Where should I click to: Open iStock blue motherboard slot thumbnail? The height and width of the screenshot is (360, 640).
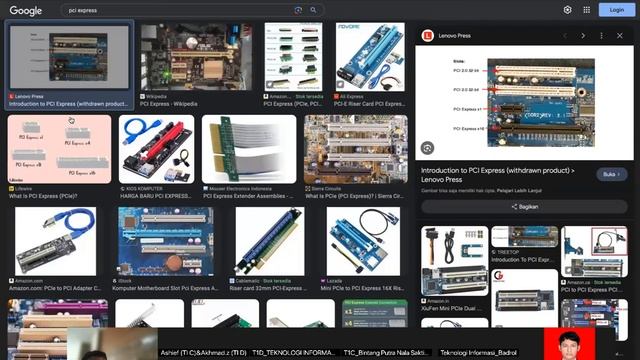tap(166, 241)
